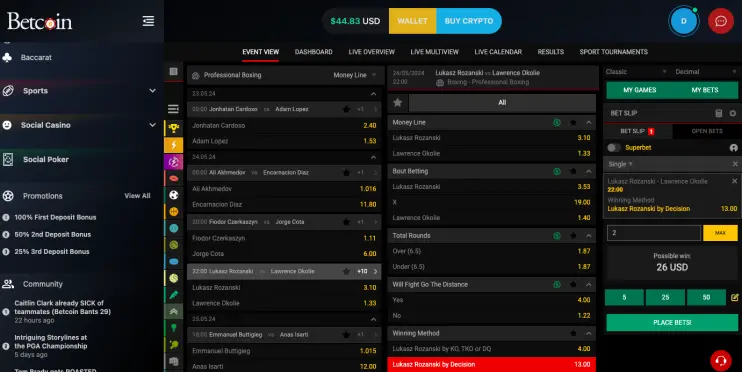Star the Bout Betting market
Image resolution: width=742 pixels, height=372 pixels.
pos(573,171)
